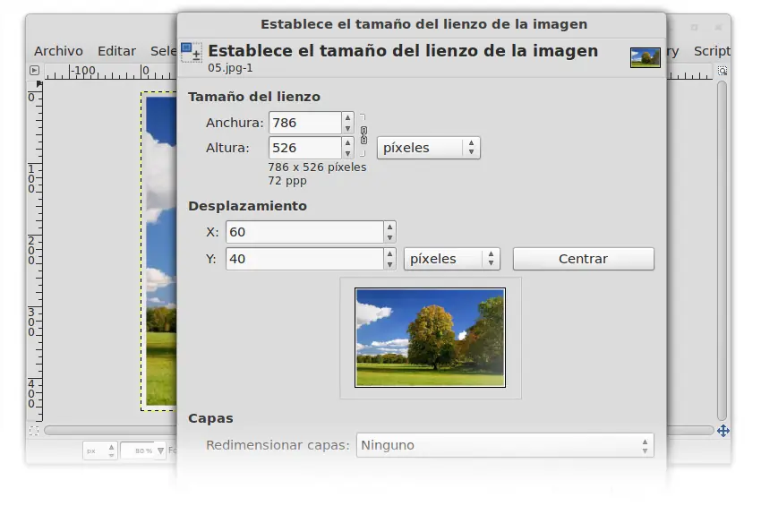Toggle the quick mask icon bottom-left
761x532 pixels.
pyautogui.click(x=33, y=431)
